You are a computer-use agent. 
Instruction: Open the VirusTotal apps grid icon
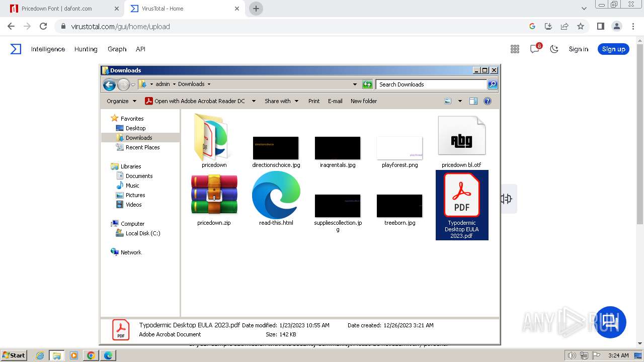pos(515,49)
